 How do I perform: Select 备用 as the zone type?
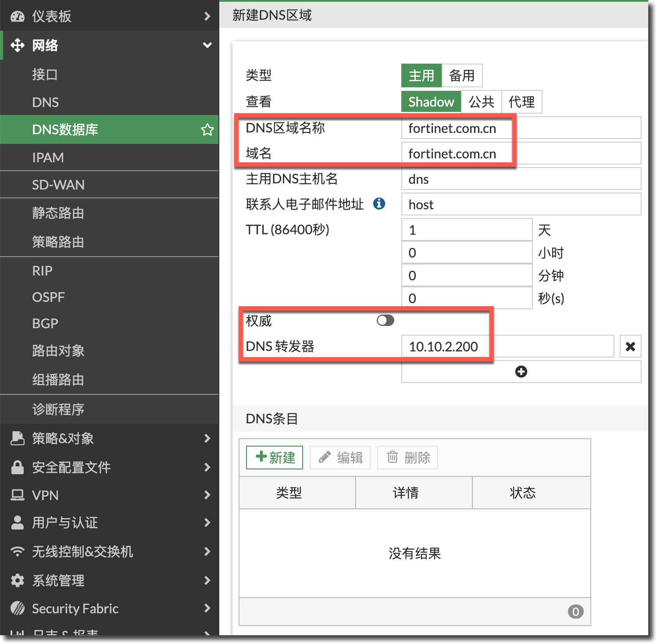(x=462, y=75)
